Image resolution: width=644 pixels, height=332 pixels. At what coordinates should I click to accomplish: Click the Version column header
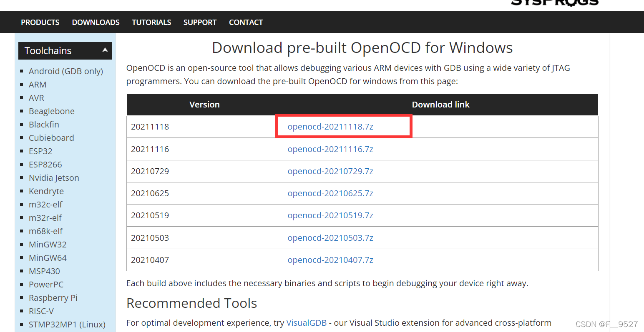(x=205, y=105)
